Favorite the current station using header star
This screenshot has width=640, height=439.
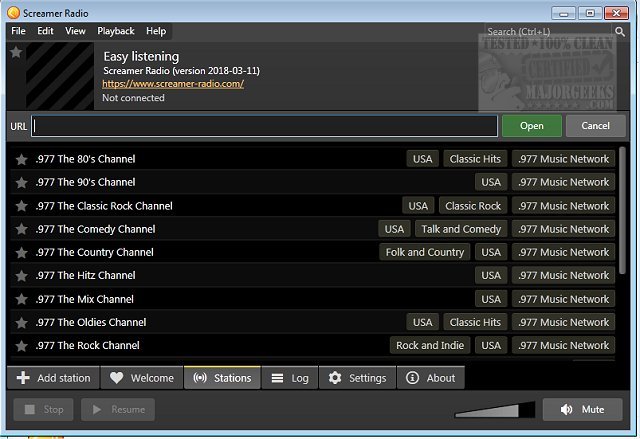point(16,52)
